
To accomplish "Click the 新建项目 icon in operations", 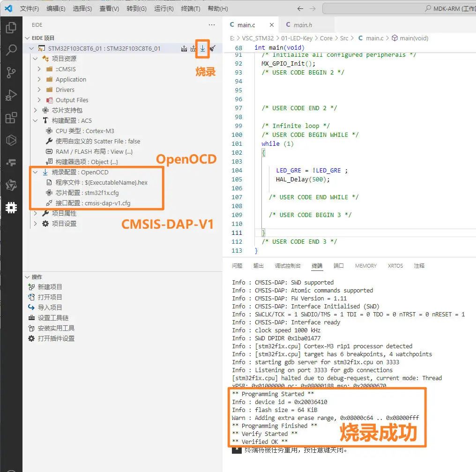I will pyautogui.click(x=31, y=287).
